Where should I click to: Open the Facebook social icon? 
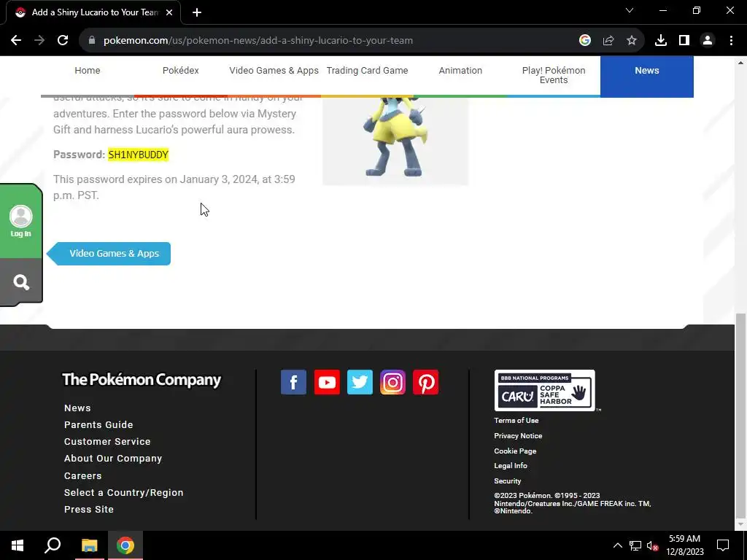point(293,382)
